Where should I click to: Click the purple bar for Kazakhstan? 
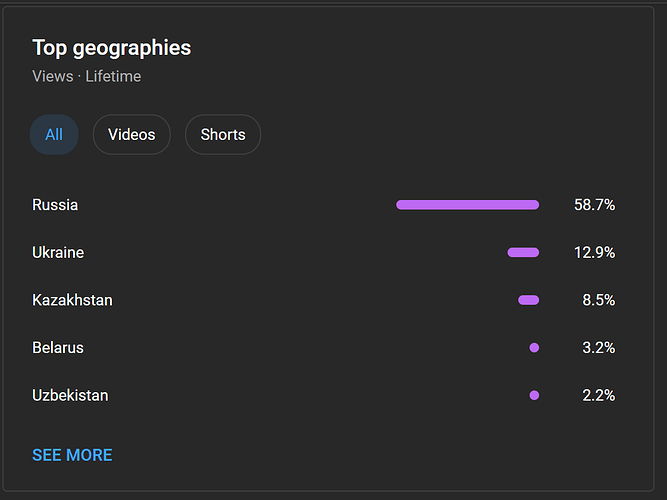[528, 300]
